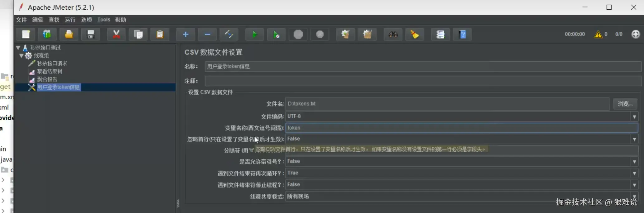The image size is (644, 213).
Task: Open the Function helper list icon
Action: click(440, 34)
